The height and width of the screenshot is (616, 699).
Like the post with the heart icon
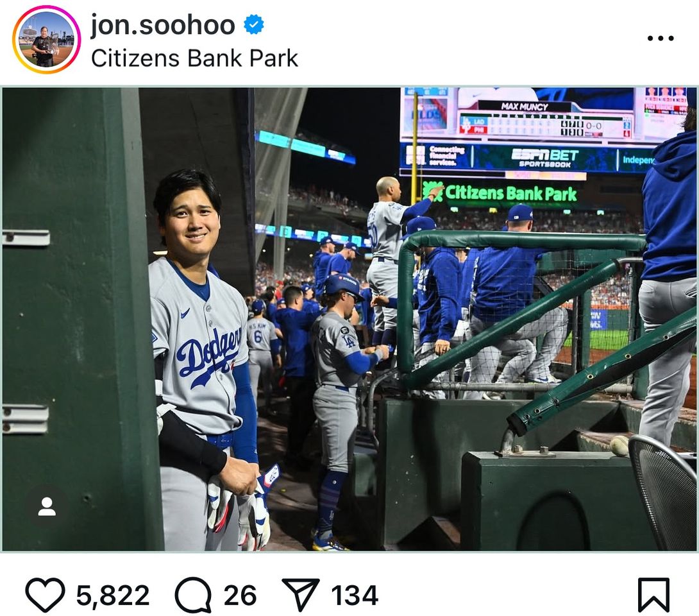45,595
